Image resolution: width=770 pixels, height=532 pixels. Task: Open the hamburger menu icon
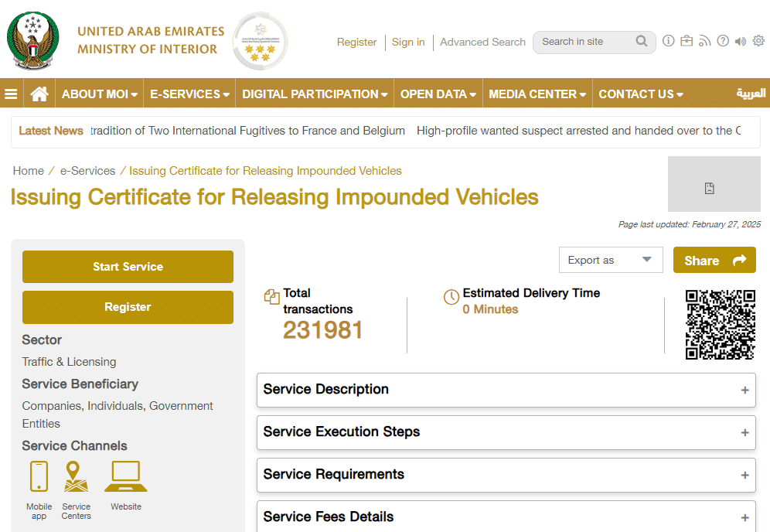(x=11, y=94)
